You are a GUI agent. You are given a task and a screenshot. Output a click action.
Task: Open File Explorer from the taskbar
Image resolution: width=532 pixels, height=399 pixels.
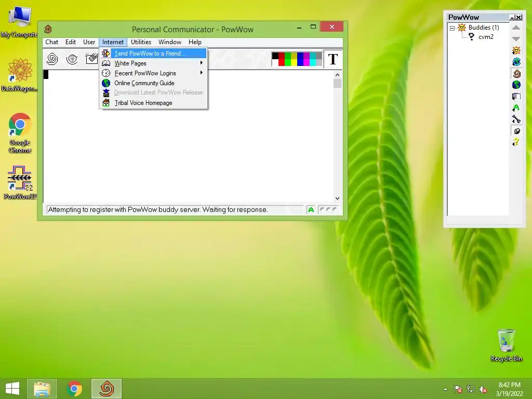point(42,389)
